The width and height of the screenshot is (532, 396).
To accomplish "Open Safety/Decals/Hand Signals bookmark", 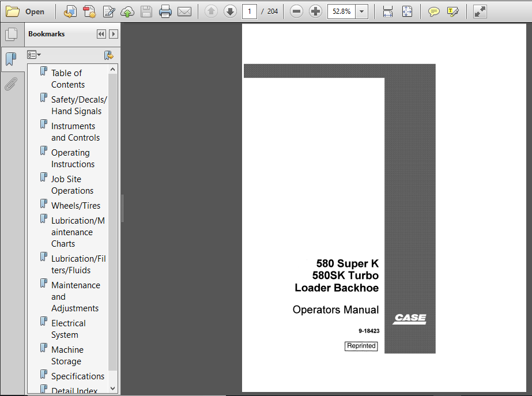I will coord(79,105).
